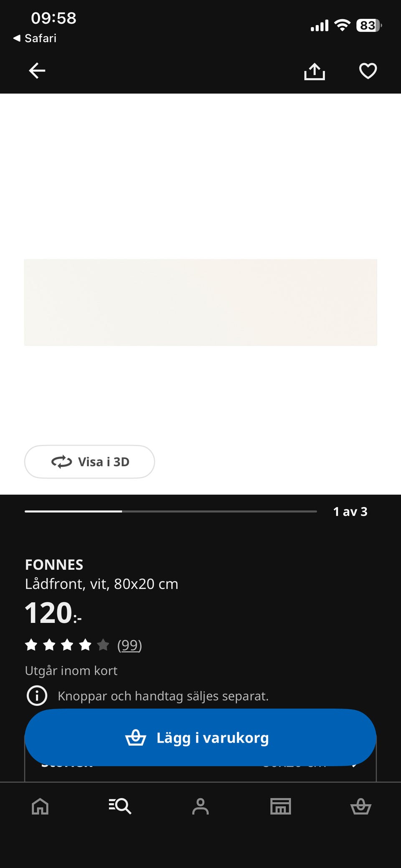The height and width of the screenshot is (868, 401).
Task: Tap the FONNES product name
Action: point(54,565)
